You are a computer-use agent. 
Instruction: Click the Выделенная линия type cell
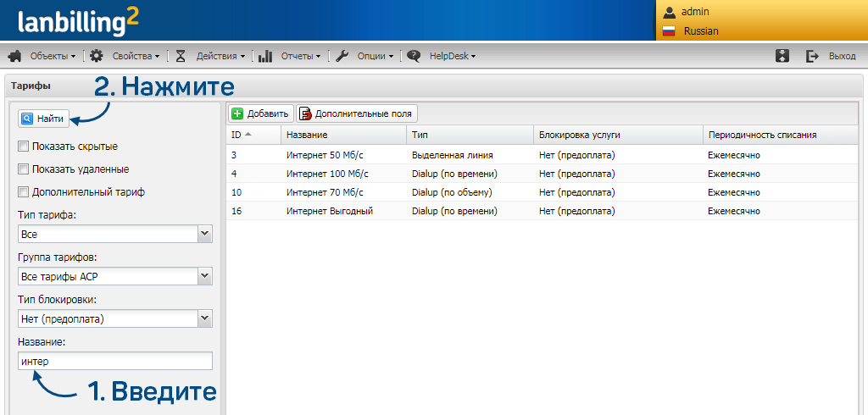click(x=453, y=156)
